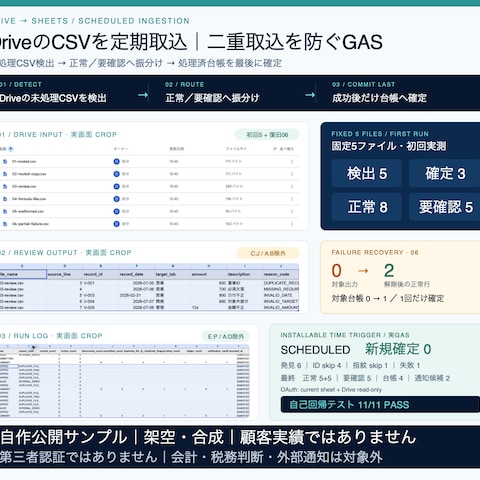Click the owner avatar on the 03-review.csv row
480x480 pixels.
(116, 186)
